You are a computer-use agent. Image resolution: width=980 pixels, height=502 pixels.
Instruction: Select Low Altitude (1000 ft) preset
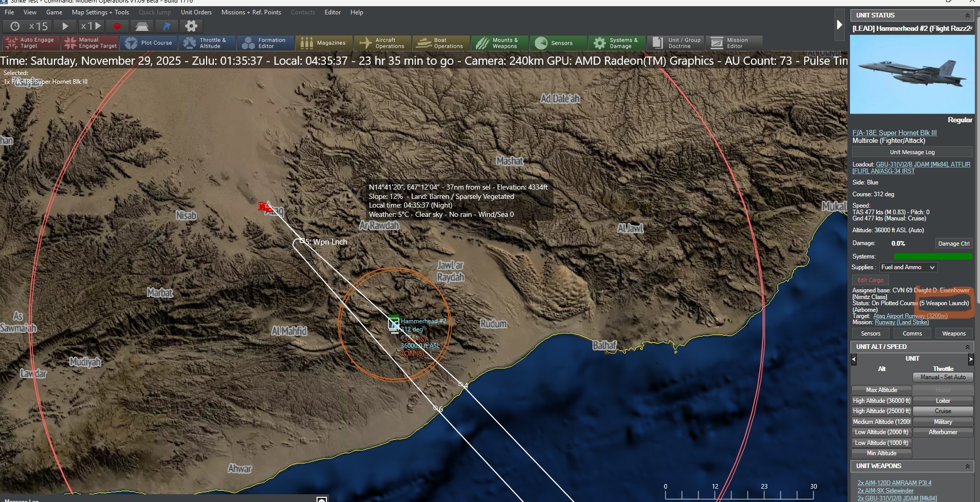click(881, 443)
